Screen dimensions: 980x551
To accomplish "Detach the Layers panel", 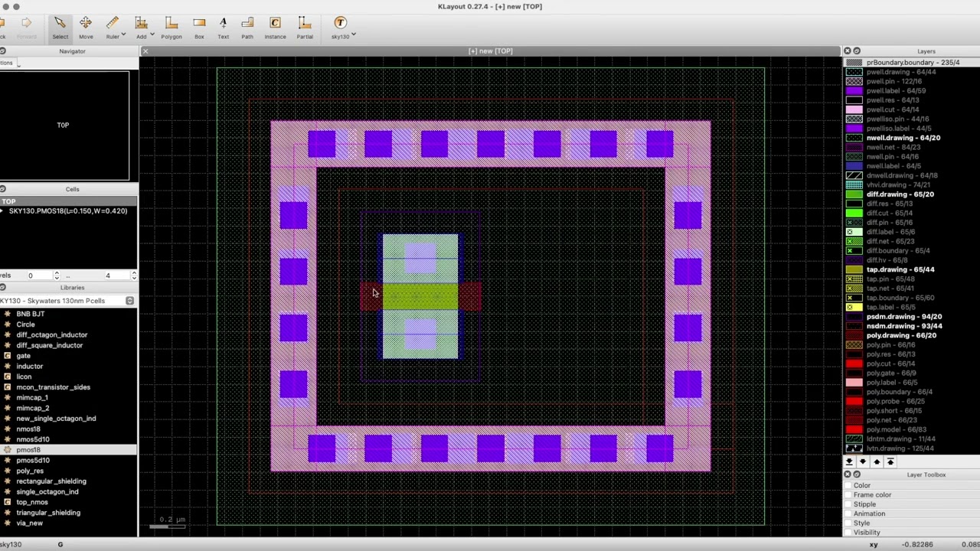I will pos(857,51).
